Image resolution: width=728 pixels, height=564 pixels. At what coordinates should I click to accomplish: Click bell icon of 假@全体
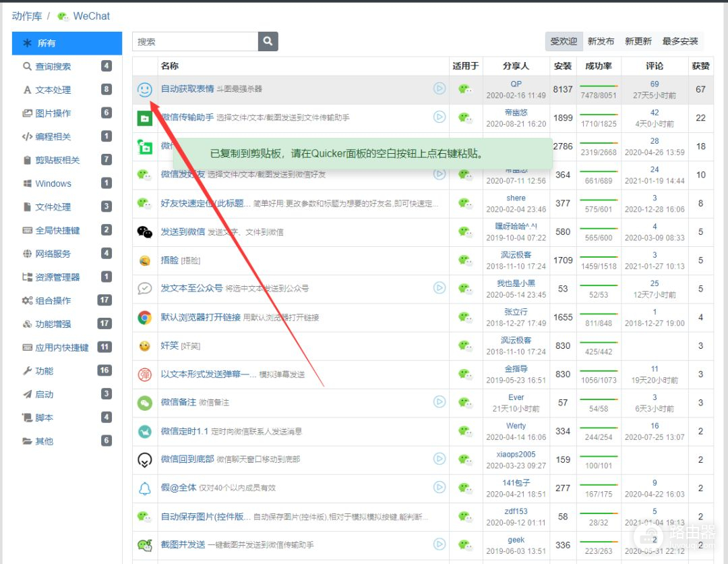[x=144, y=488]
